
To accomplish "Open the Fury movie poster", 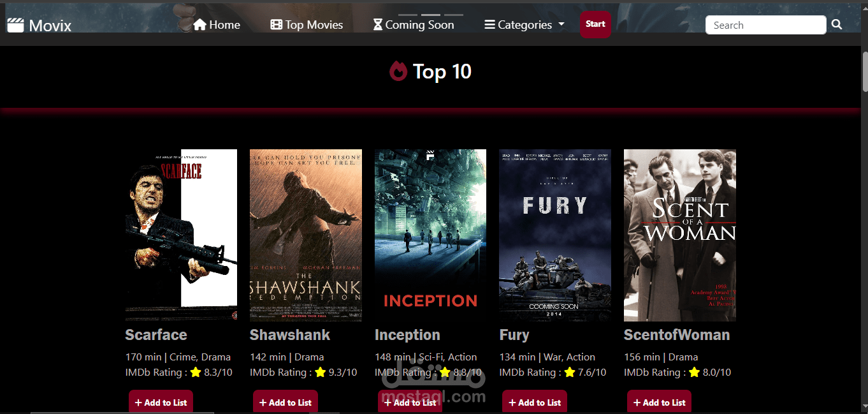I will click(555, 235).
